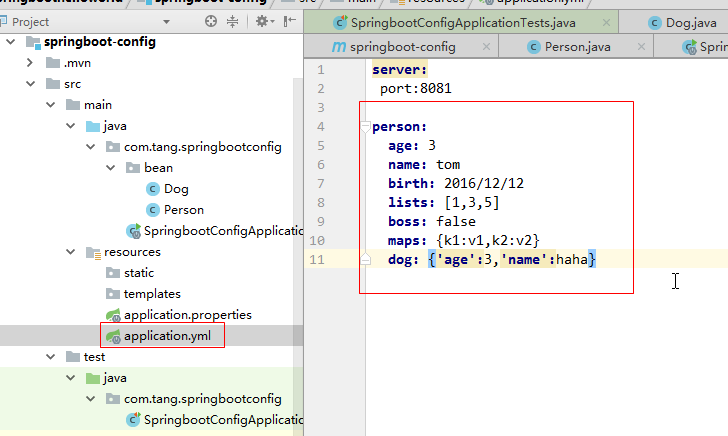Toggle fold marker at person: line
This screenshot has width=728, height=436.
click(365, 127)
